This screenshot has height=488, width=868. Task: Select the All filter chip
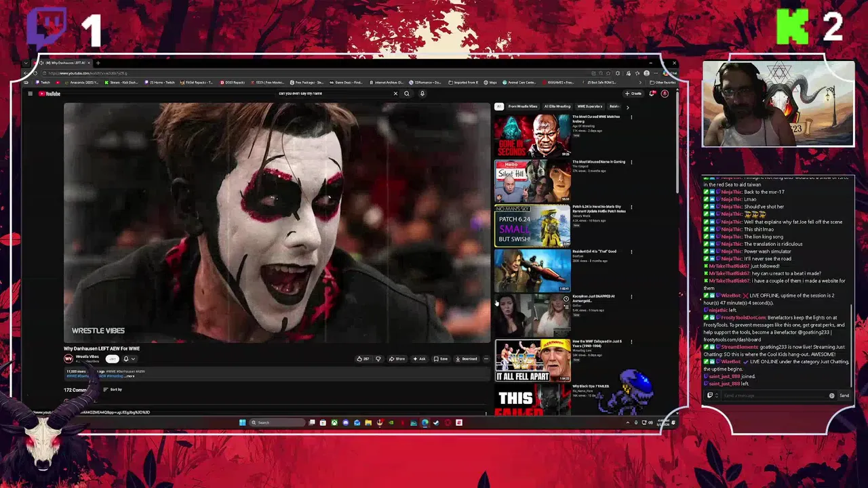499,106
